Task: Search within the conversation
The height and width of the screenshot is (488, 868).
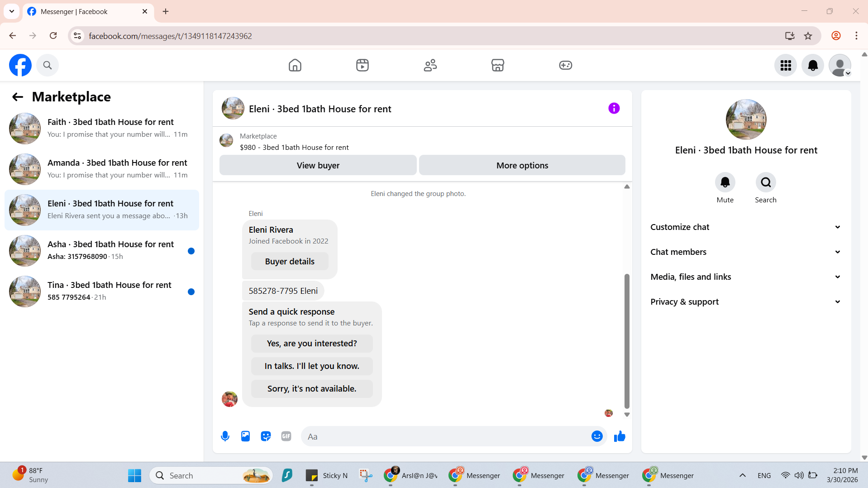Action: [766, 182]
